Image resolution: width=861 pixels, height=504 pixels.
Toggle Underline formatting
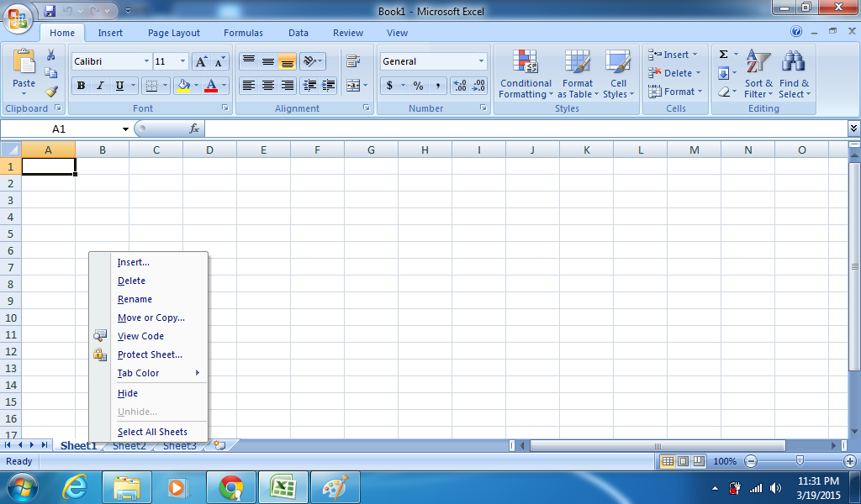[x=119, y=86]
